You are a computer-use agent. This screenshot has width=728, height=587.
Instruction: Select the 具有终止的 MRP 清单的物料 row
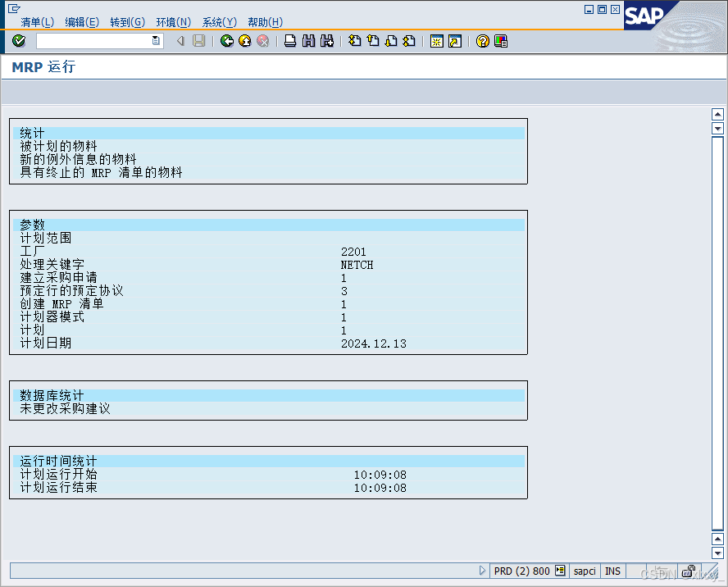pyautogui.click(x=269, y=172)
